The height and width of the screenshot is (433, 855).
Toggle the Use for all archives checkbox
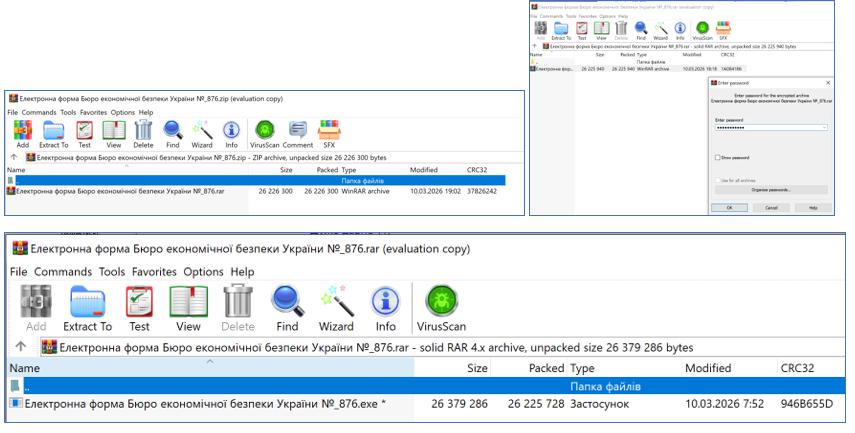(x=717, y=179)
